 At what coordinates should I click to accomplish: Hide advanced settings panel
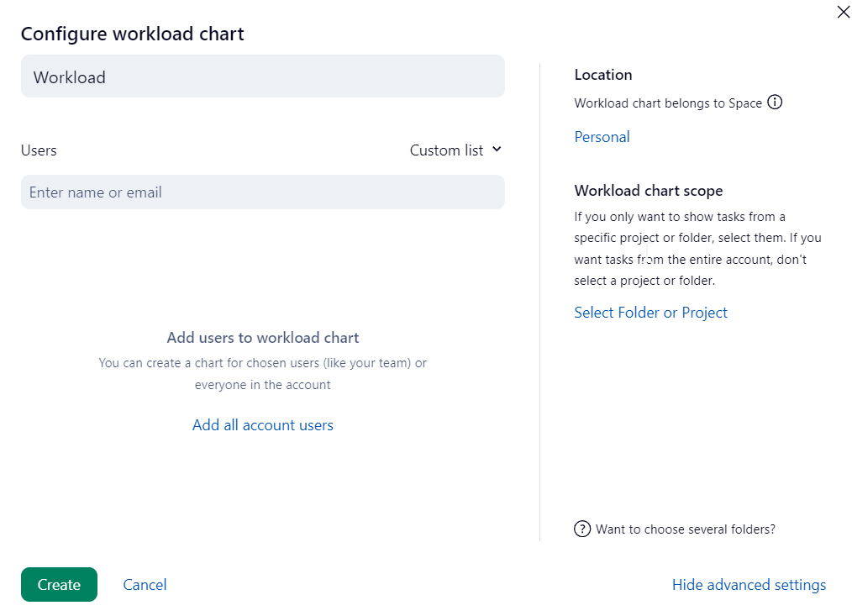[749, 585]
